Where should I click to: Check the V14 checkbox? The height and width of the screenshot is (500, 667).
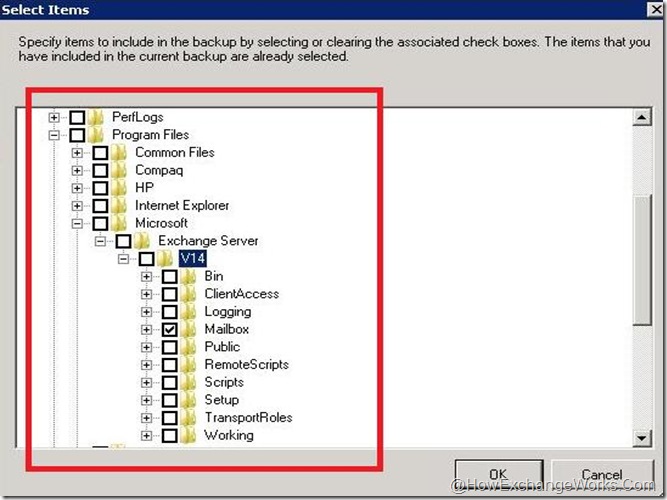[147, 259]
